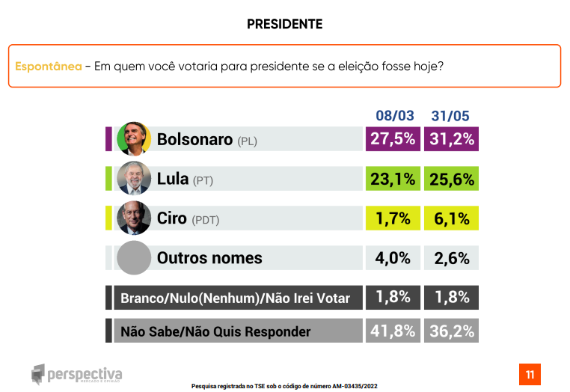Click the PRESIDENTE title
The image size is (570, 392).
pos(284,24)
